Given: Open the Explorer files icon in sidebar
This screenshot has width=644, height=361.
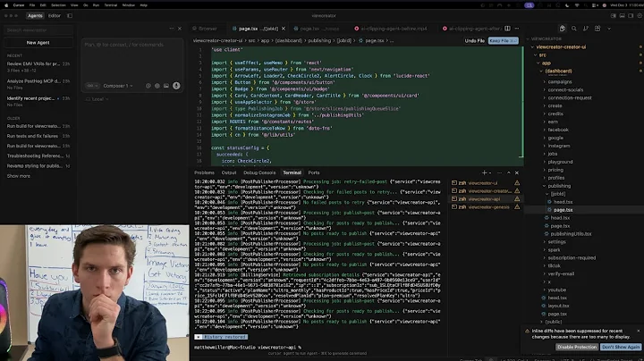Looking at the screenshot, I should coord(562,29).
